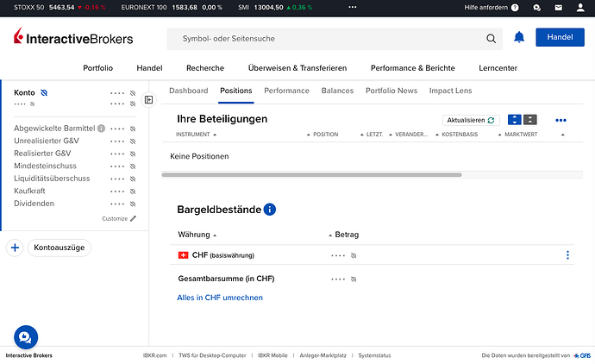Click the chat support icon in top bar
Image resolution: width=595 pixels, height=364 pixels.
(x=537, y=7)
